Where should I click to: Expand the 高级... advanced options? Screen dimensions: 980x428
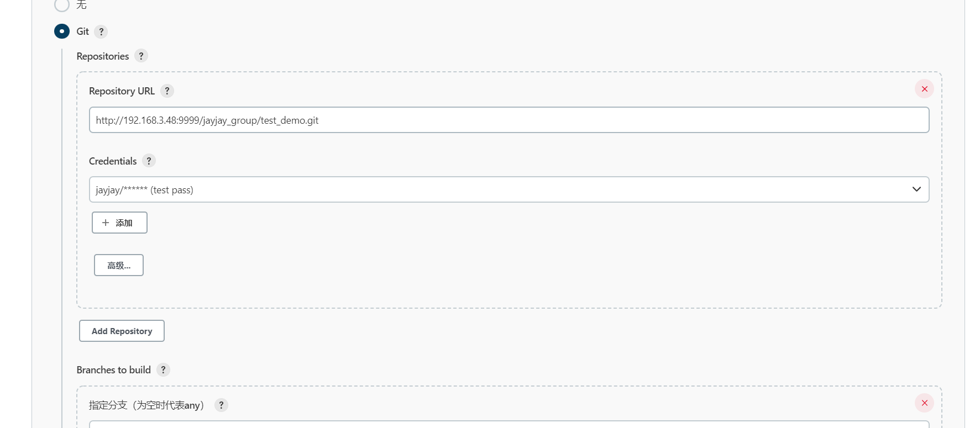119,265
